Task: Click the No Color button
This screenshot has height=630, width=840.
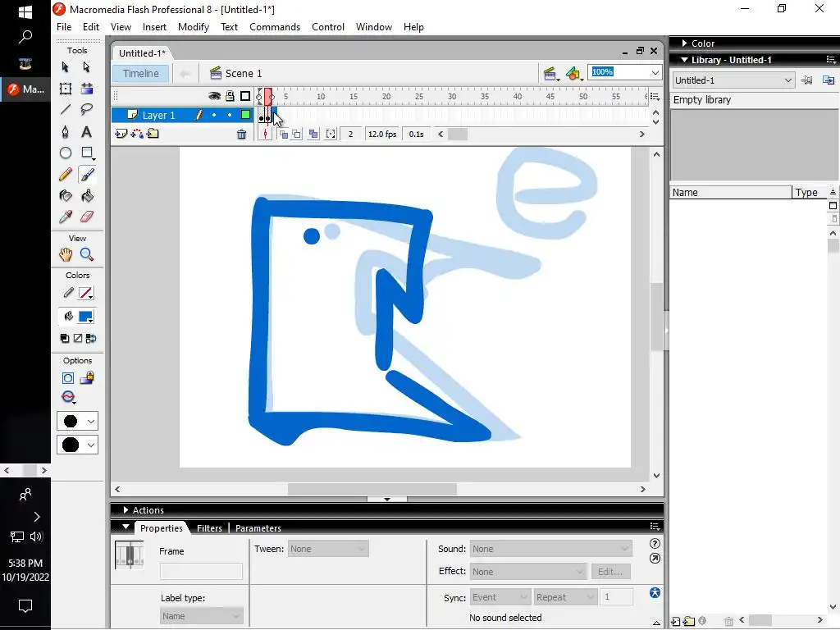Action: pyautogui.click(x=78, y=339)
